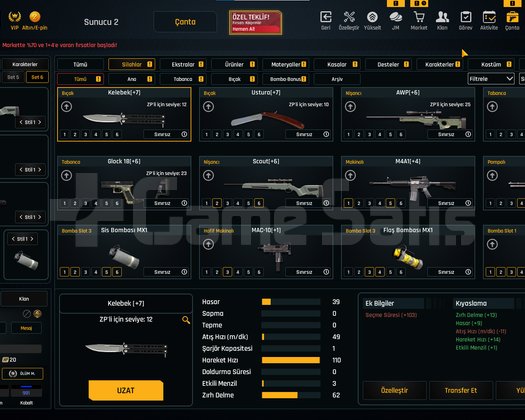Image resolution: width=525 pixels, height=420 pixels.
Task: Toggle slot 2 on Scout card
Action: point(217,203)
